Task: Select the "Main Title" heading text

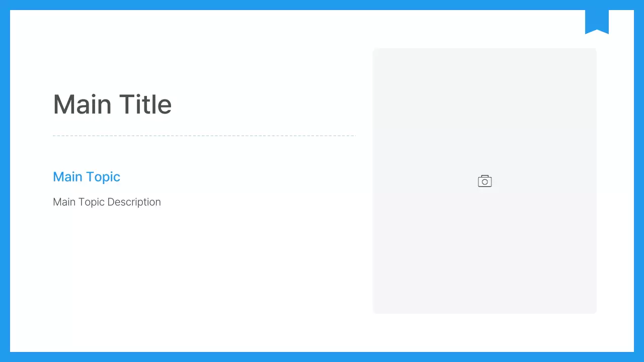Action: 112,105
